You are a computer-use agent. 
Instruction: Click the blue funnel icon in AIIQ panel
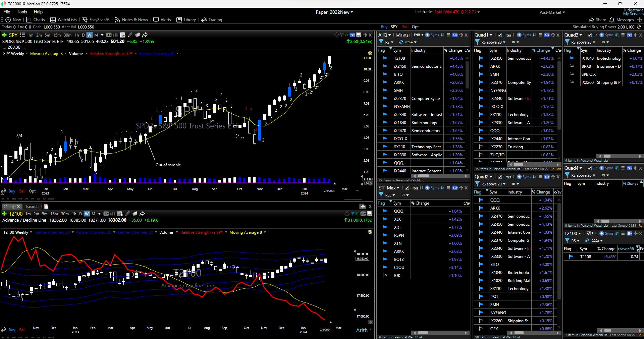point(381,42)
